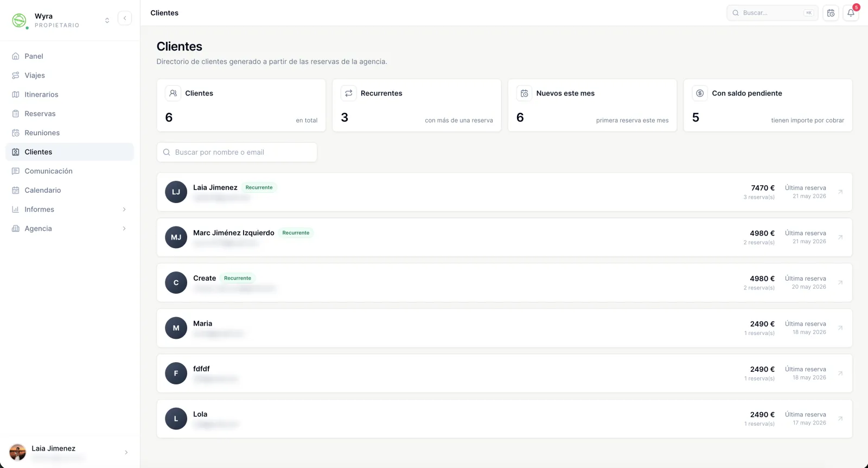Open Laia Jimenez client arrow icon
This screenshot has height=468, width=868.
coord(840,192)
